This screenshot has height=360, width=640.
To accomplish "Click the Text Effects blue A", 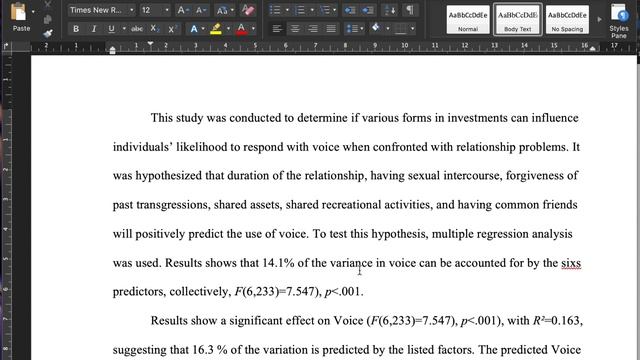I will click(194, 29).
